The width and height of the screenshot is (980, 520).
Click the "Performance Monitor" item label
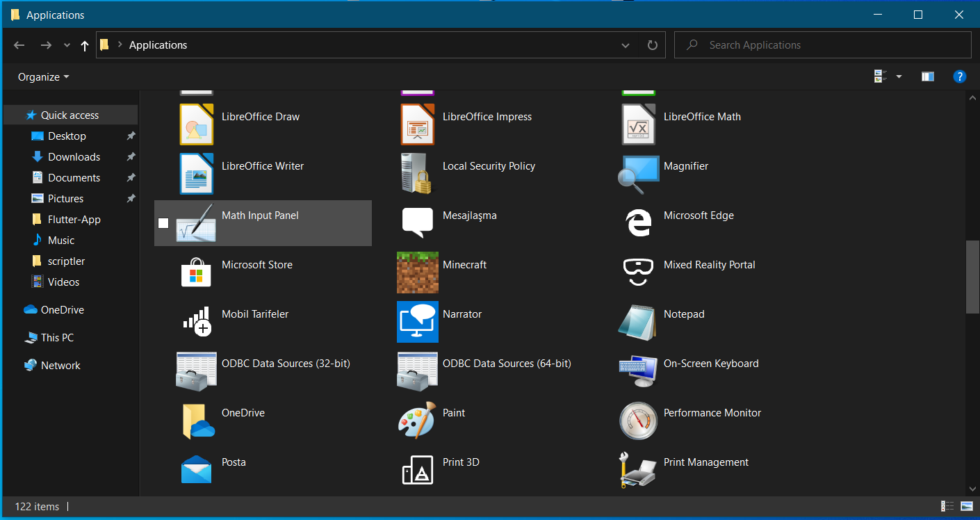(712, 413)
